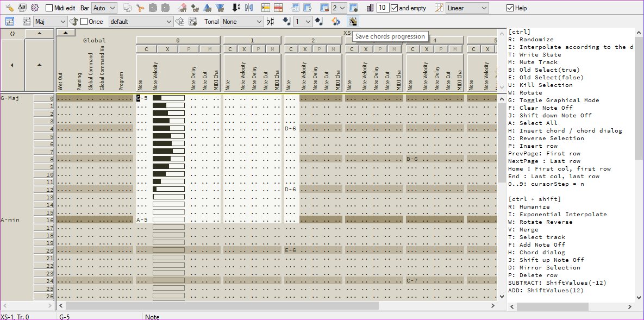Click the bar chart steps icon
This screenshot has height=320, width=644.
tap(370, 8)
